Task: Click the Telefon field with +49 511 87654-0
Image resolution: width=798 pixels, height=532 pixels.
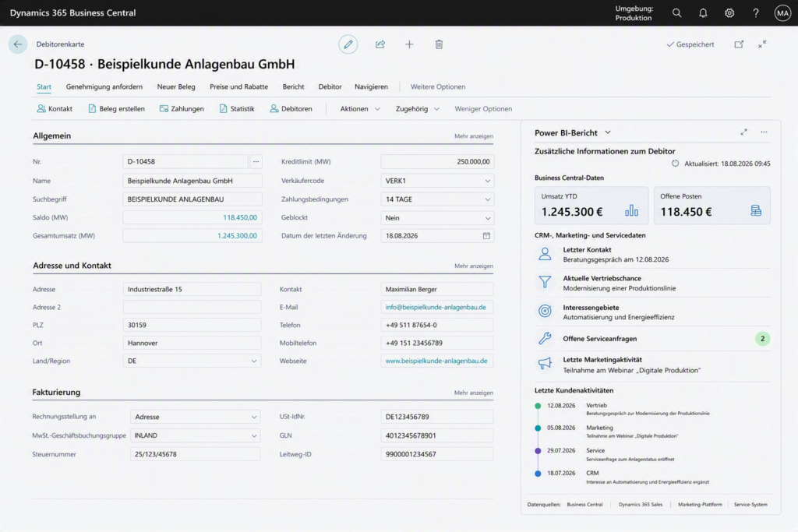Action: [436, 325]
